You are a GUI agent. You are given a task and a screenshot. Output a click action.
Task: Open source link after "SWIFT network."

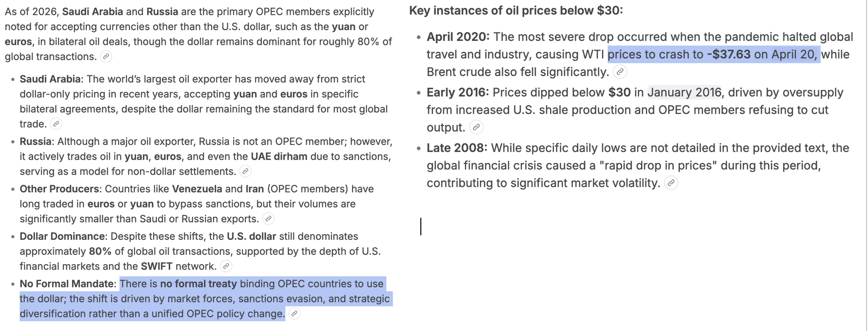(x=226, y=266)
